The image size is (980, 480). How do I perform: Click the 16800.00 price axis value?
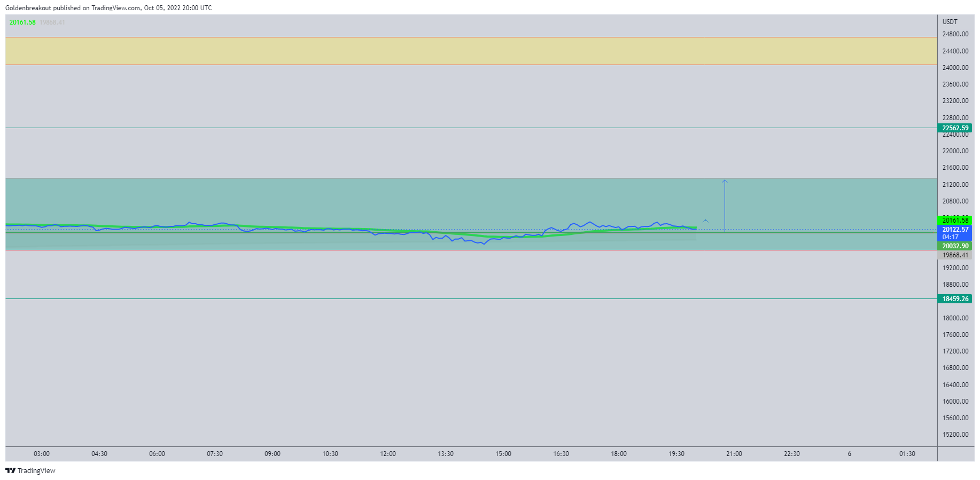(x=955, y=368)
